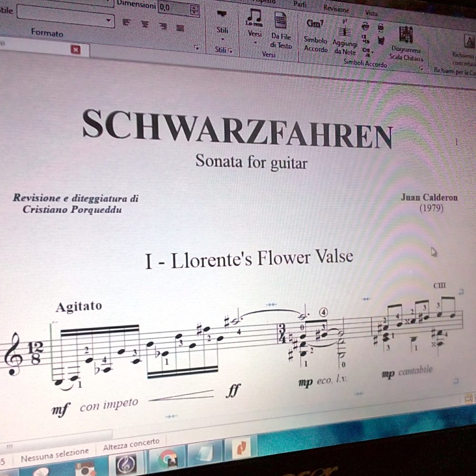Open the camera app icon in taskbar
Image resolution: width=476 pixels, height=476 pixels.
click(x=85, y=469)
